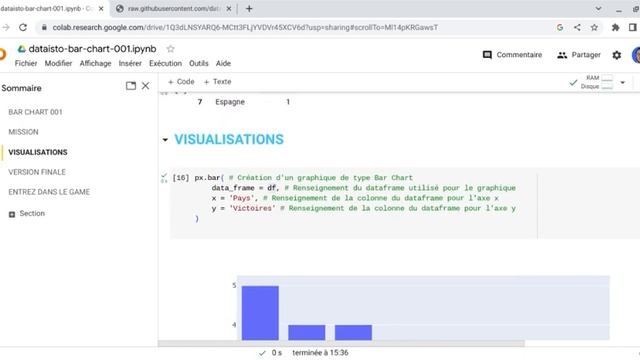Screen dimensions: 640x360
Task: Open the Commentaire panel
Action: tap(513, 55)
